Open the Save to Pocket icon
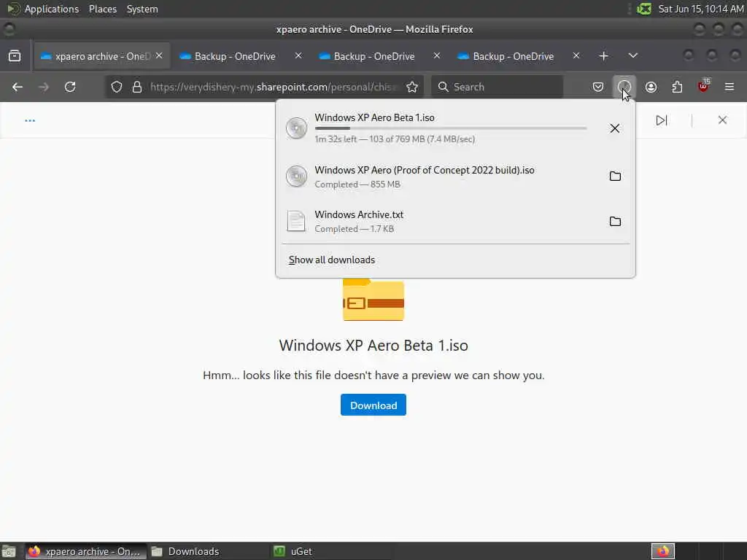Image resolution: width=747 pixels, height=560 pixels. 598,87
